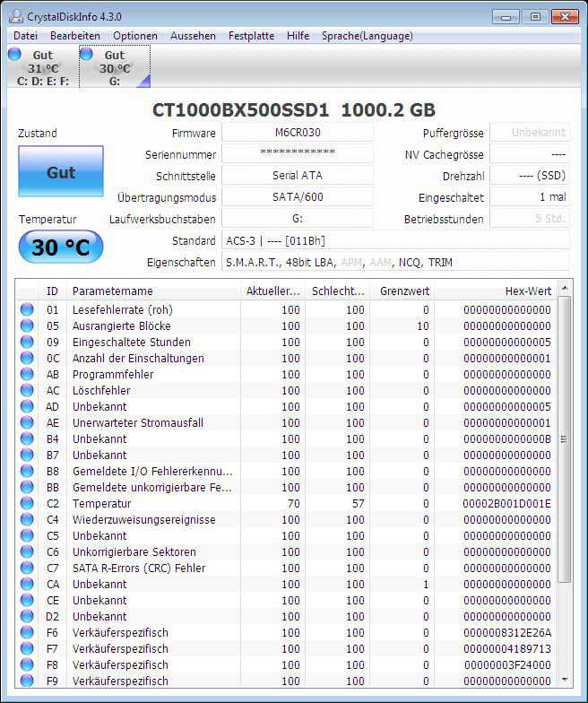Click the Drehzahl value ---- (SSD)

(x=530, y=176)
